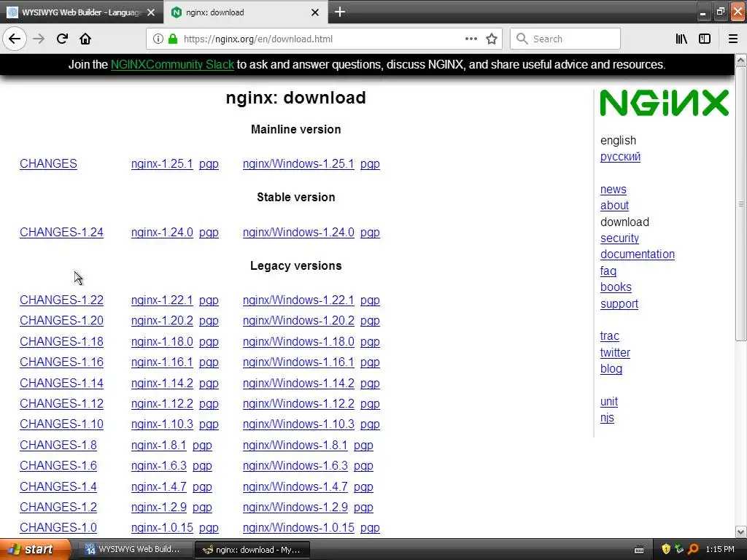This screenshot has height=560, width=747.
Task: Click the forward navigation arrow
Action: pyautogui.click(x=39, y=39)
